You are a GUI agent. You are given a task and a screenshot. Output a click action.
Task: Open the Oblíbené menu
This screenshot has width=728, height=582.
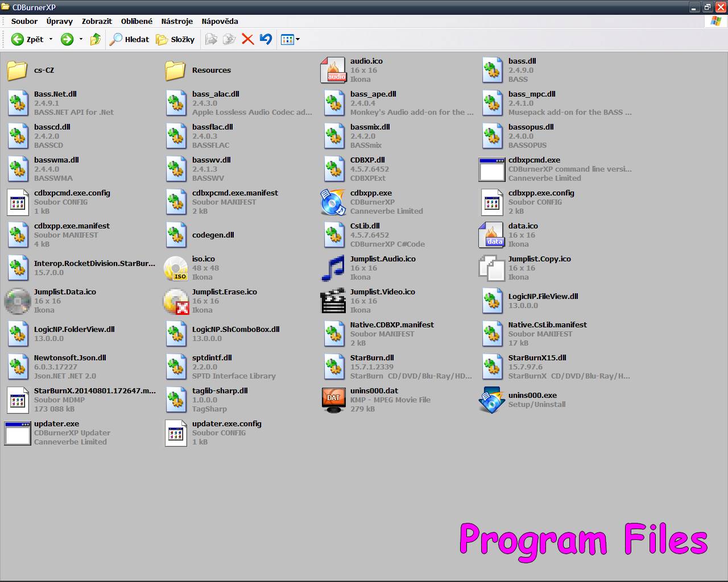[136, 21]
